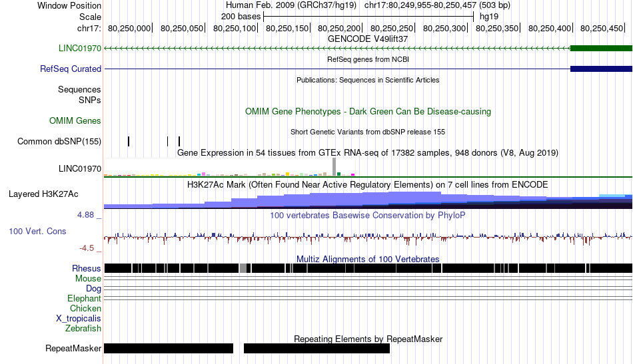633x364 pixels.
Task: Click the 4.88 PhyloP scale value
Action: pyautogui.click(x=85, y=215)
